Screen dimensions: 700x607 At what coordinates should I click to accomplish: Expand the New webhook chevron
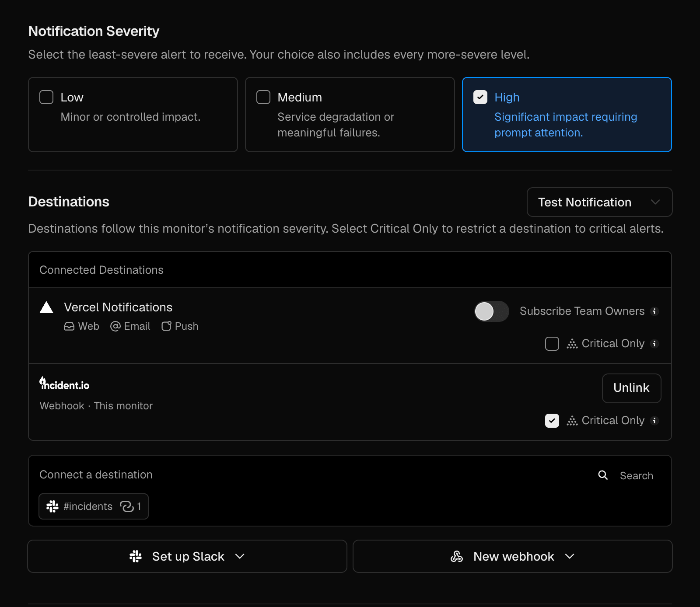click(x=570, y=556)
